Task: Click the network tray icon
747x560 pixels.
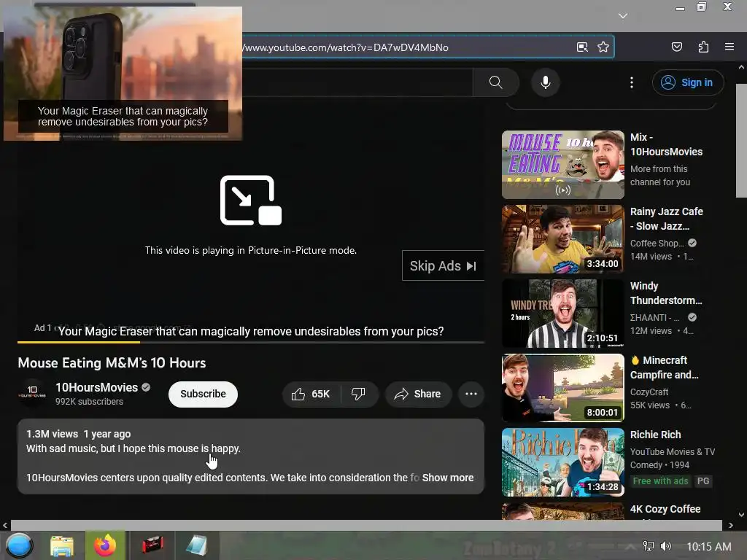Action: pos(649,546)
